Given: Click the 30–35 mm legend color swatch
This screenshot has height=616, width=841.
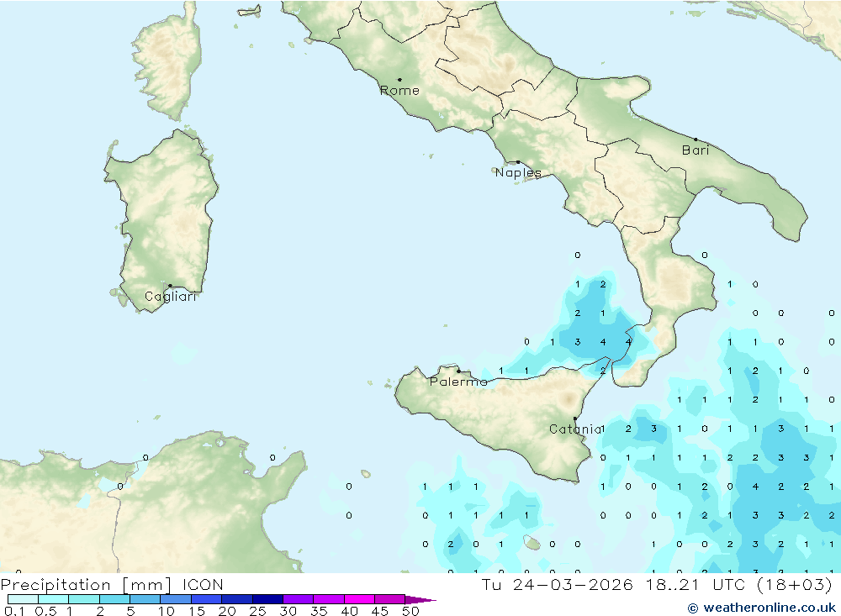Looking at the screenshot, I should (299, 599).
